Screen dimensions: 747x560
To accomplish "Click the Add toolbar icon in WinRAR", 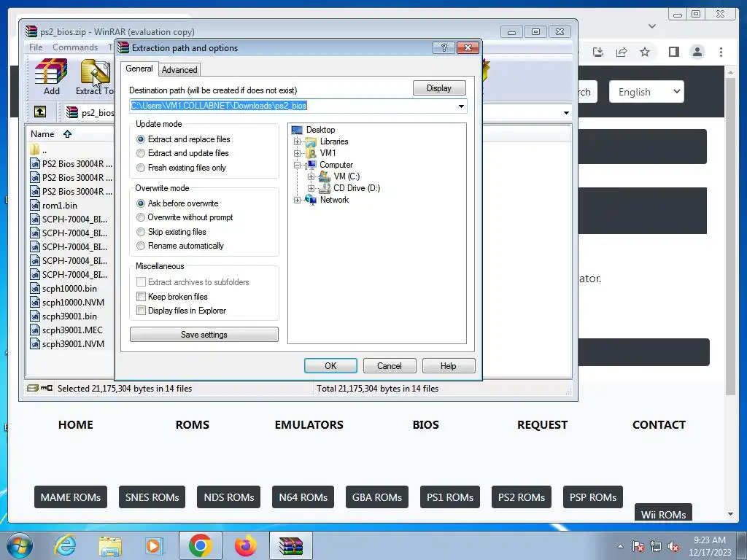I will pyautogui.click(x=51, y=77).
